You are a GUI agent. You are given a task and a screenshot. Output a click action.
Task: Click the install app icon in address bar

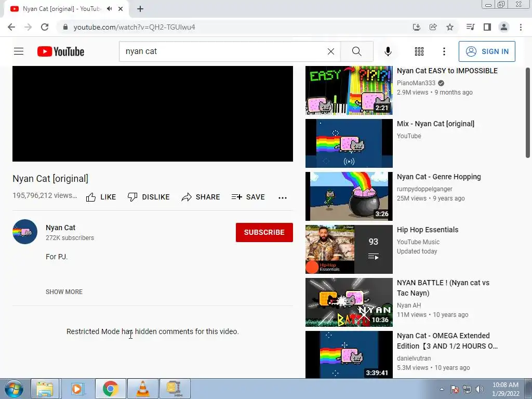point(416,27)
